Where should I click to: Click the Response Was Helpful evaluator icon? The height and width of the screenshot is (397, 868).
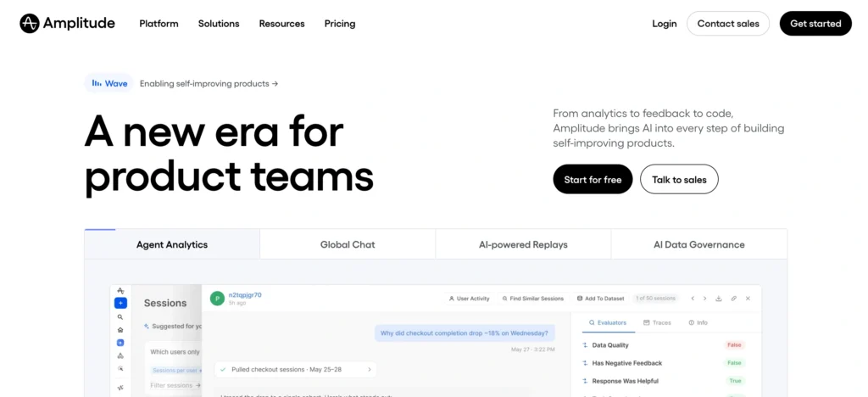point(585,381)
